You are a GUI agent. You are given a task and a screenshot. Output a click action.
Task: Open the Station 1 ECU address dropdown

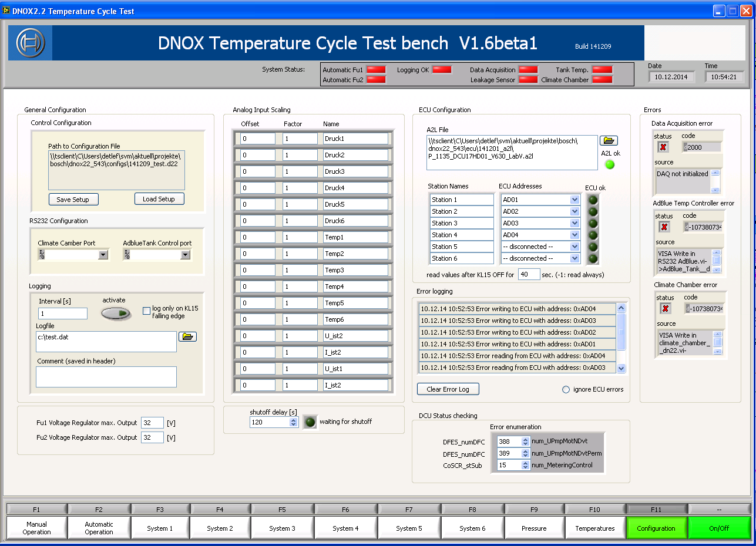[574, 200]
